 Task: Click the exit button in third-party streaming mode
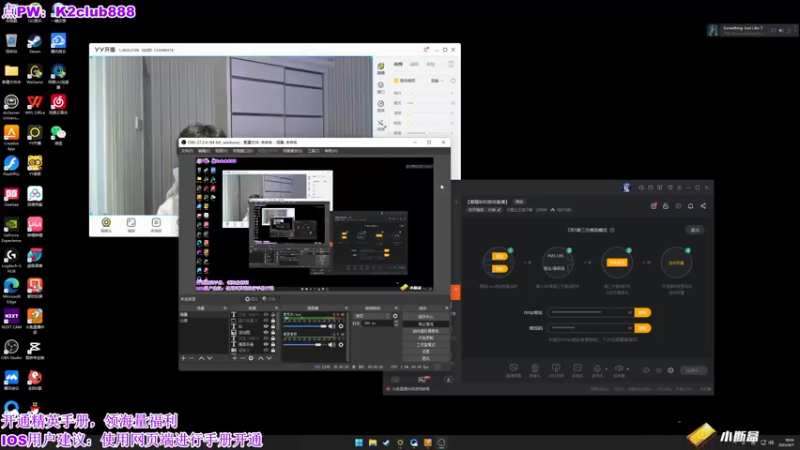pyautogui.click(x=695, y=230)
